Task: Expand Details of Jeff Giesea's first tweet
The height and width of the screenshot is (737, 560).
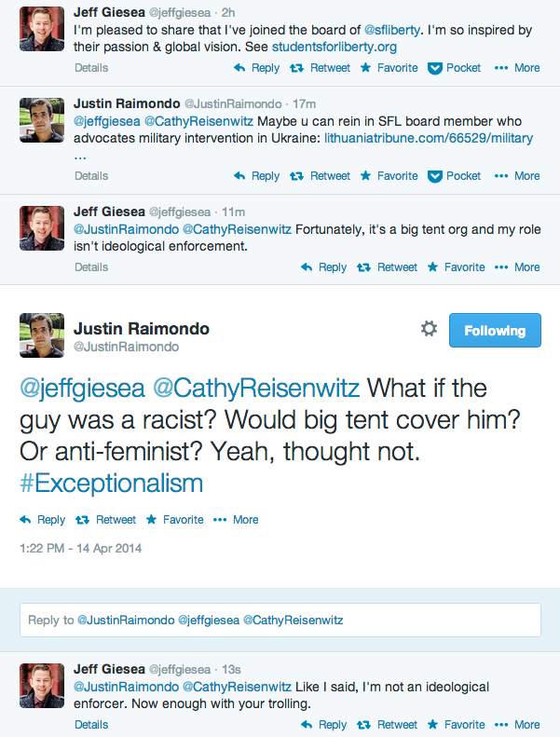Action: pos(91,68)
